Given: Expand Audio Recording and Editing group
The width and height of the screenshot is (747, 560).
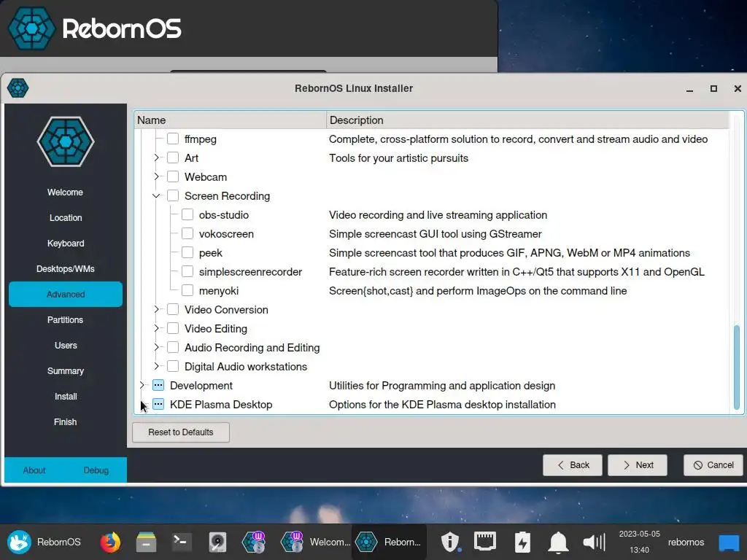Looking at the screenshot, I should click(x=156, y=347).
